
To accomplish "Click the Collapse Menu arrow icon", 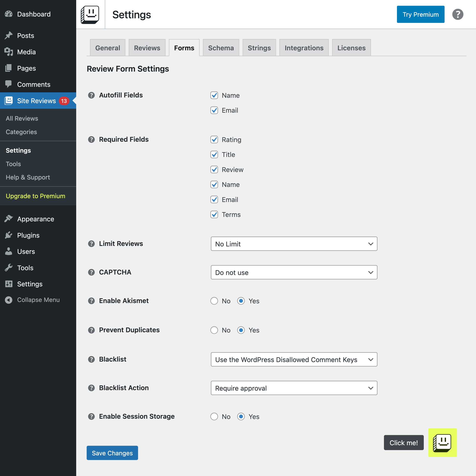I will 9,300.
